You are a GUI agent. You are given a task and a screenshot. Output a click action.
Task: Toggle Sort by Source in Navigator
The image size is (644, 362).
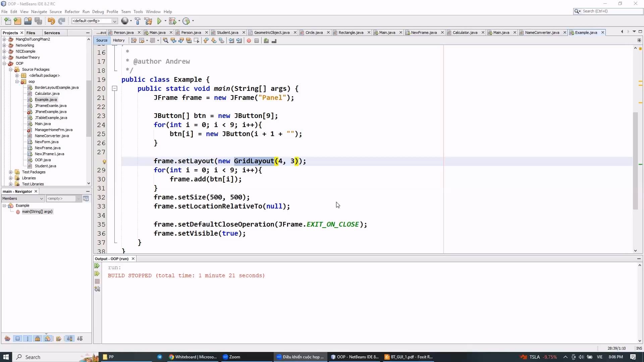[80, 339]
